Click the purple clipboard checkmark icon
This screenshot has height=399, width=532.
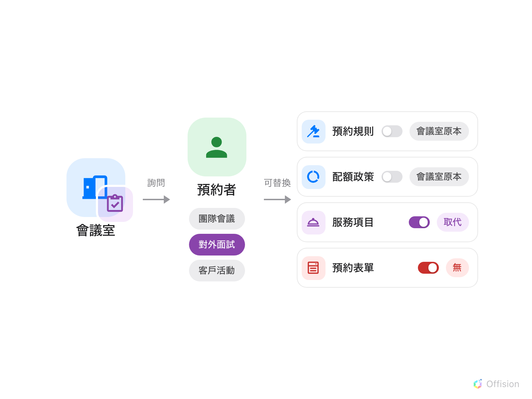pos(115,203)
